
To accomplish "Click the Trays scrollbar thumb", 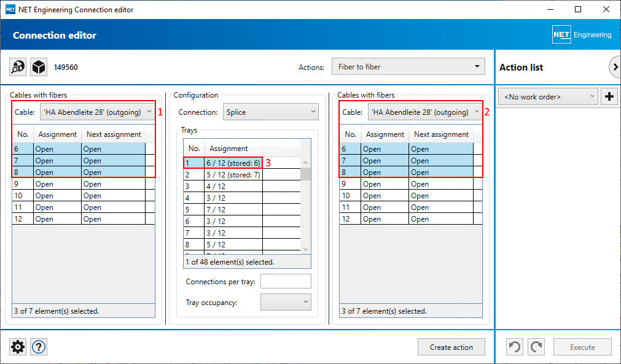I will pyautogui.click(x=305, y=174).
